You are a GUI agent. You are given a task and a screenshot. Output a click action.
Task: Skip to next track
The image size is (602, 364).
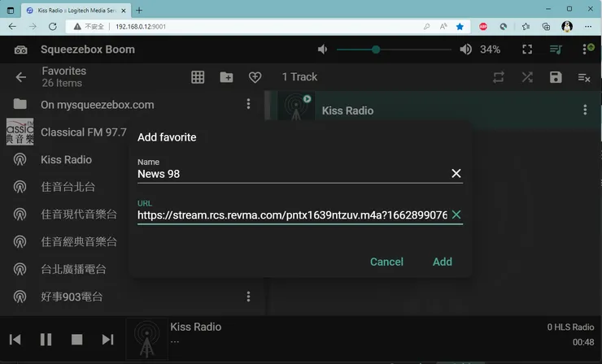[108, 340]
